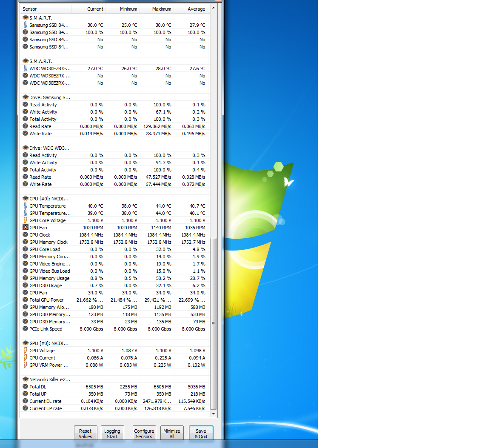Image resolution: width=490 pixels, height=448 pixels.
Task: Click the 8.000 Gbps average PCIe Link Speed value
Action: 194,329
